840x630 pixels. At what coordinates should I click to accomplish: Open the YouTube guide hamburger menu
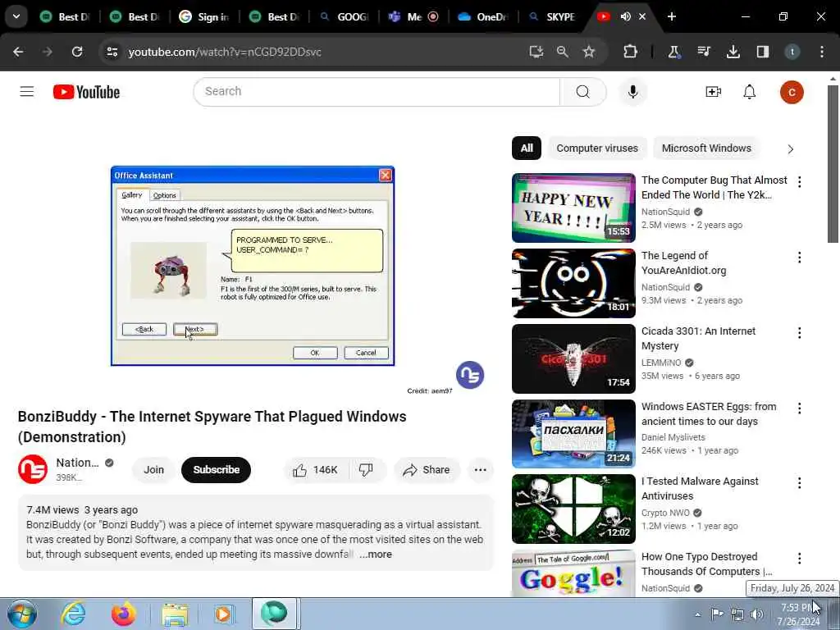[x=27, y=92]
